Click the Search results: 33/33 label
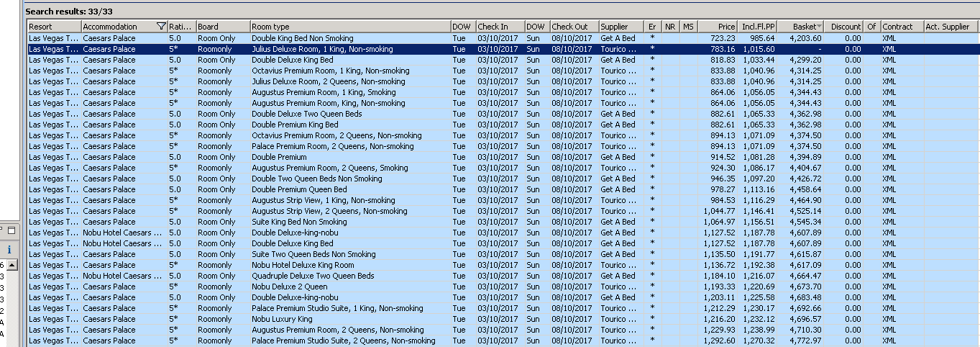This screenshot has height=347, width=980. pyautogui.click(x=69, y=12)
